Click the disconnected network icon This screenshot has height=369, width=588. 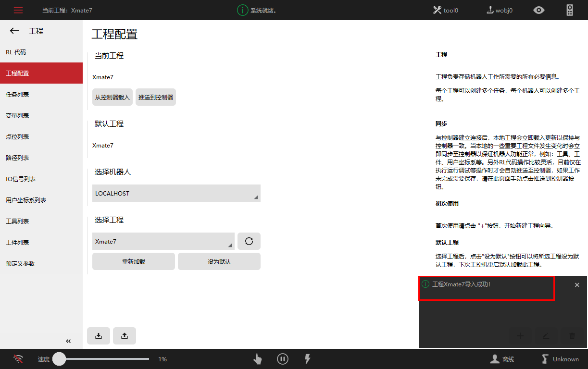pos(18,359)
